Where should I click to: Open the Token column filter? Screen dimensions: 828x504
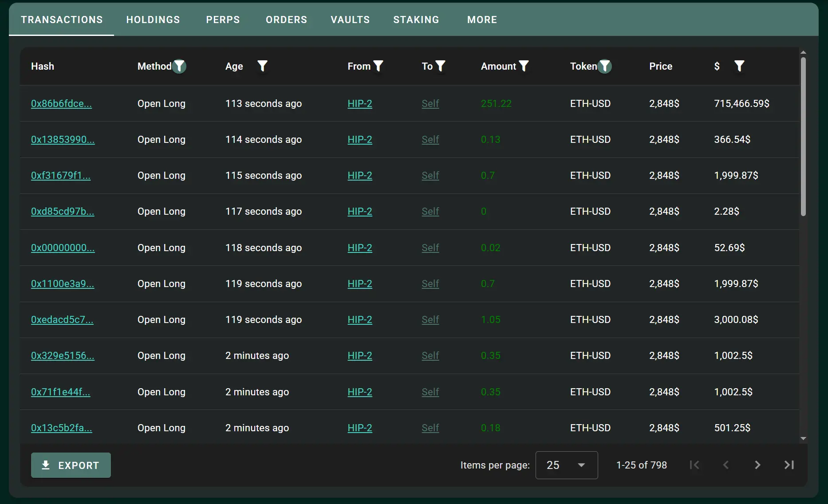tap(604, 66)
